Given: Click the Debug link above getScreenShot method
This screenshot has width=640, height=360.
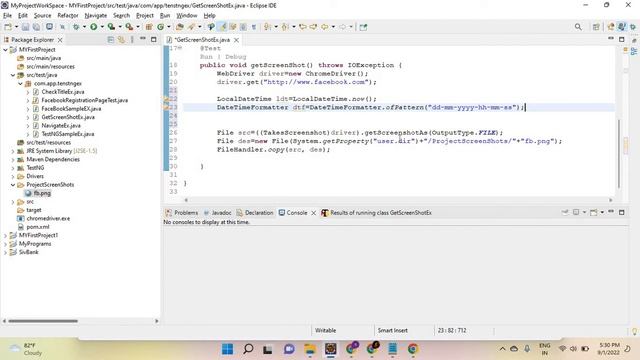Looking at the screenshot, I should (236, 57).
